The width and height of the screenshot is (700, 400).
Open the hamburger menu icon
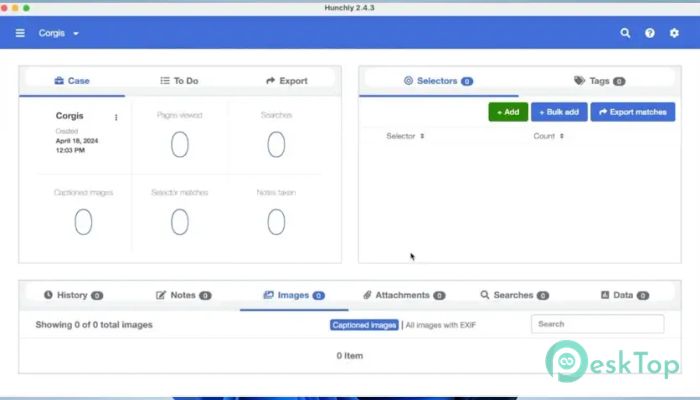click(x=20, y=33)
